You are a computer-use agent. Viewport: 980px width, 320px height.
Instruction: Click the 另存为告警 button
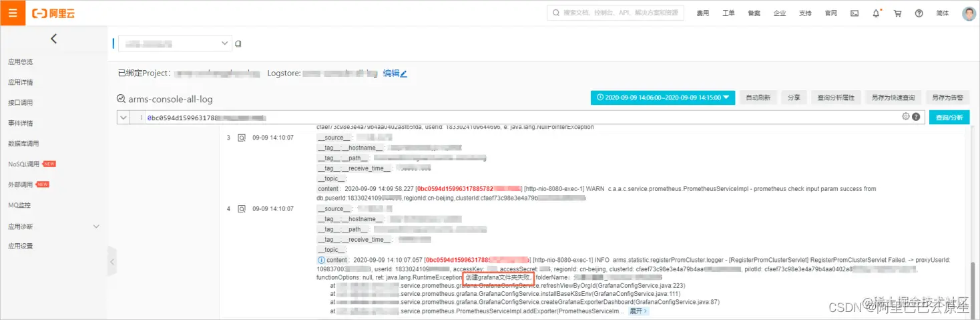[x=947, y=98]
